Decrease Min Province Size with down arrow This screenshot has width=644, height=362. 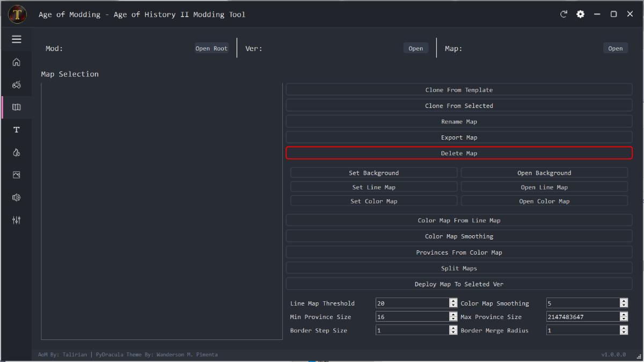453,320
